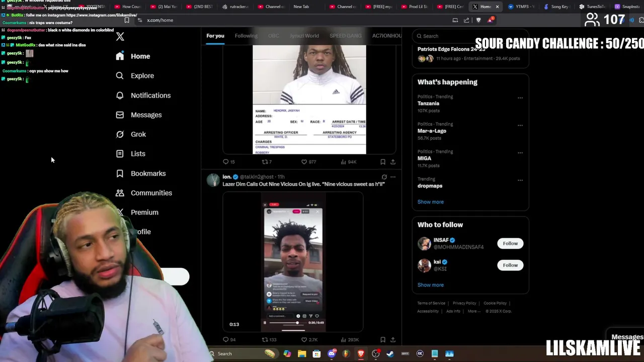Image resolution: width=644 pixels, height=362 pixels.
Task: Show more under Who to follow
Action: 431,285
